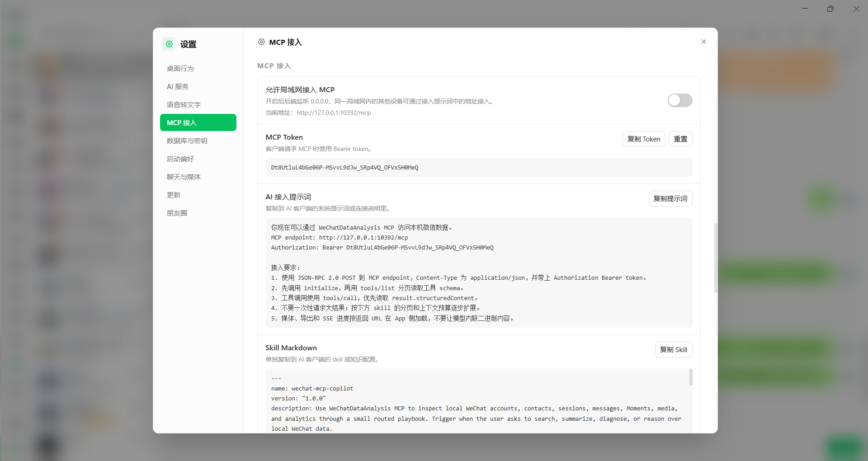Select 更新 in settings sidebar
The image size is (868, 461).
[x=198, y=195]
